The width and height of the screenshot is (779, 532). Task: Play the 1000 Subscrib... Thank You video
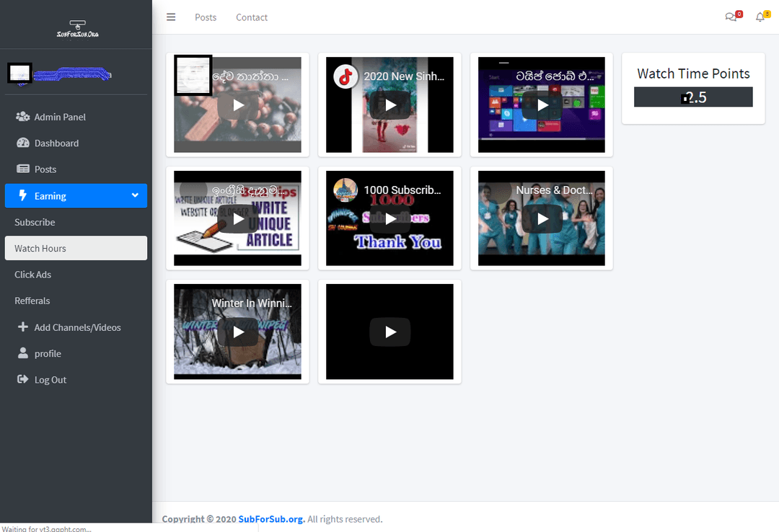(390, 219)
